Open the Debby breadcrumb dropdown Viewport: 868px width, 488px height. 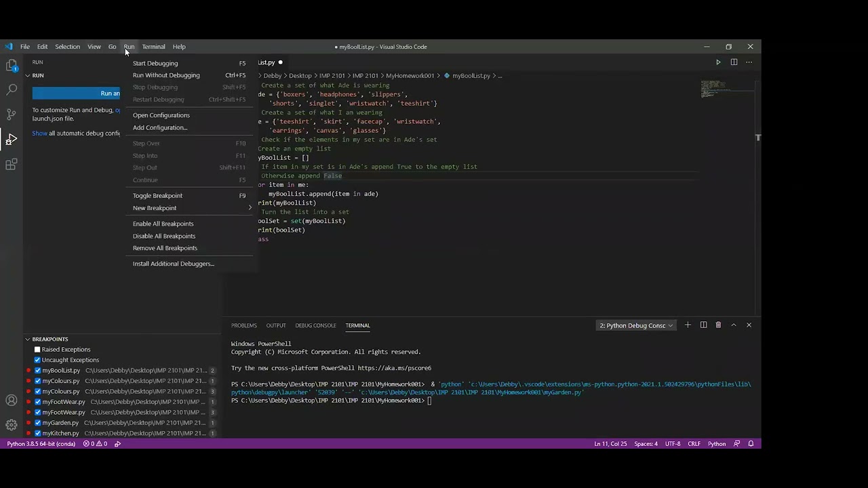(272, 76)
